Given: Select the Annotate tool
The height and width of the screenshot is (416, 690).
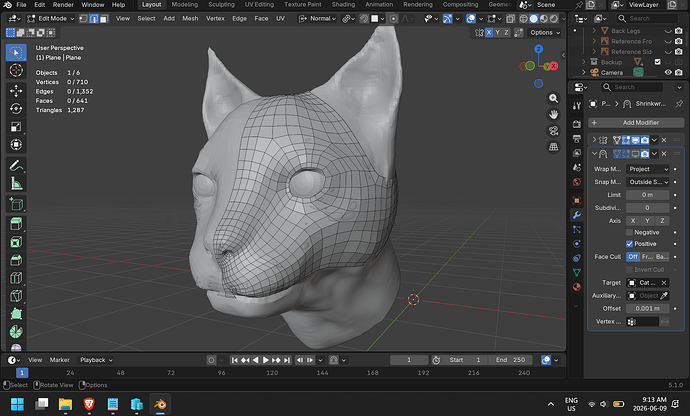Looking at the screenshot, I should (16, 166).
